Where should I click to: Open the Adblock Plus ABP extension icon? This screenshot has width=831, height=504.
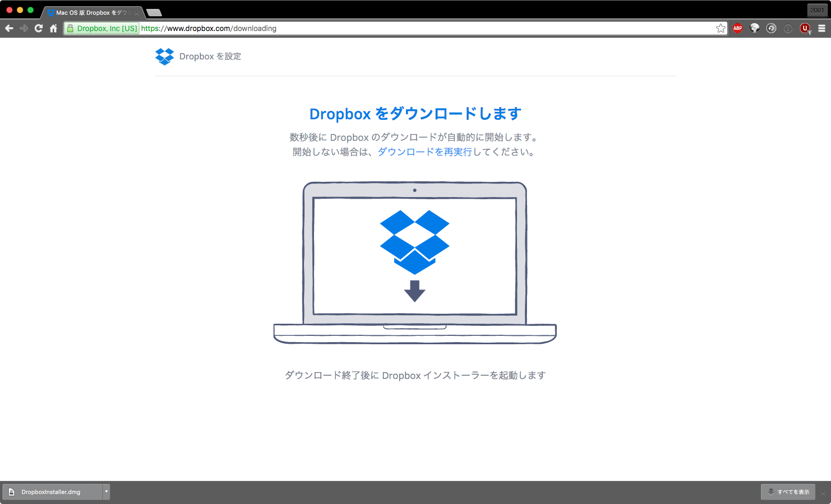point(737,28)
